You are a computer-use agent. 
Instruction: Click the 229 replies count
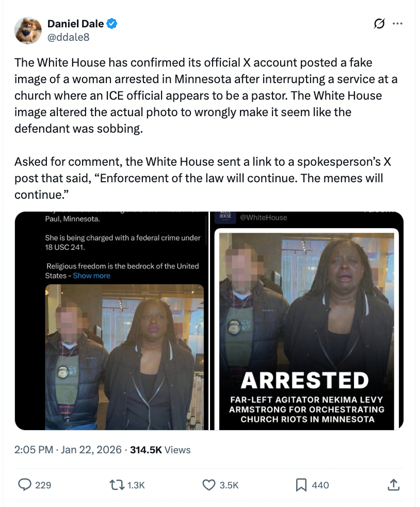click(43, 485)
